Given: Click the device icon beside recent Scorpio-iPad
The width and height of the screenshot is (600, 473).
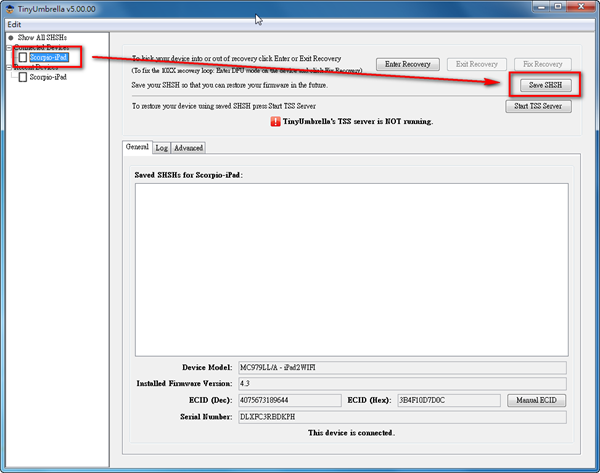Looking at the screenshot, I should (23, 77).
